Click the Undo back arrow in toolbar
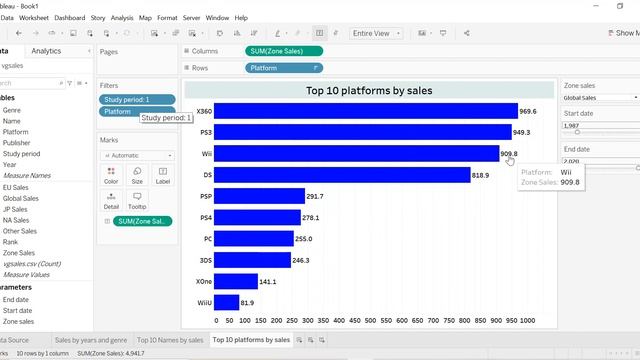 pos(19,33)
